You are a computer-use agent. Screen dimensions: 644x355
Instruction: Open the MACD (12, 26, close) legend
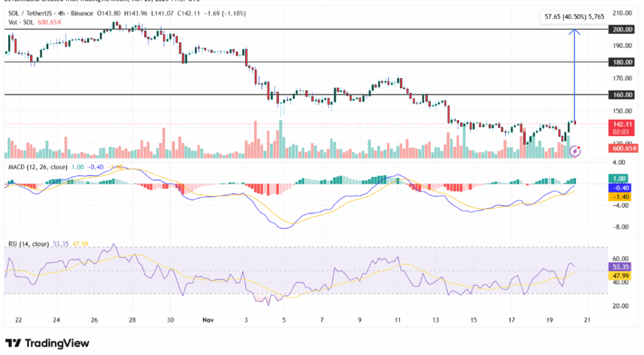pyautogui.click(x=38, y=166)
